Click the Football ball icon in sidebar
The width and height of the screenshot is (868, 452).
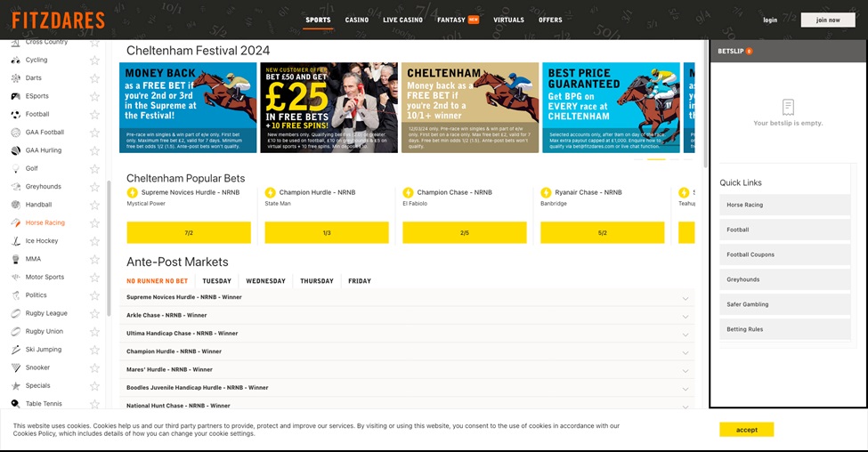coord(16,114)
